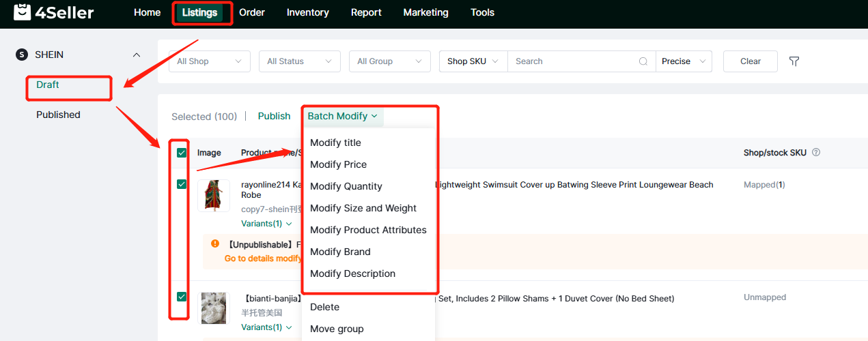Viewport: 868px width, 341px height.
Task: Open the All Status dropdown
Action: (x=299, y=61)
